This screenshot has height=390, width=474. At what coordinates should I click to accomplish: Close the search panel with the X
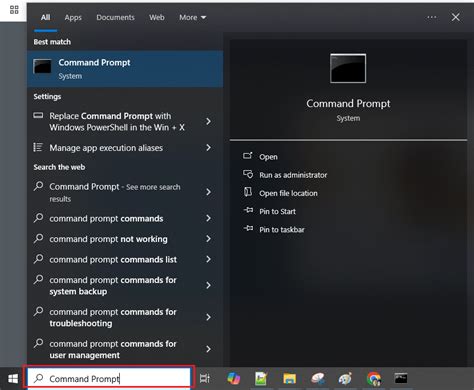point(456,17)
